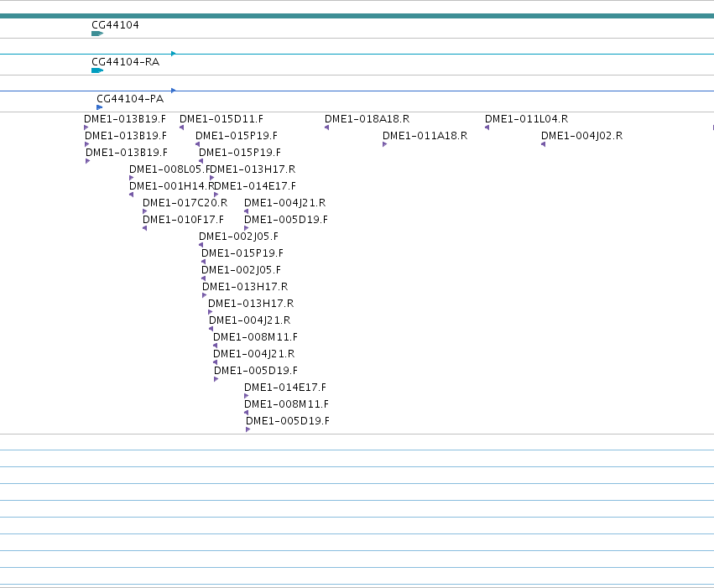The height and width of the screenshot is (588, 714).
Task: Click the DME1-015D11.F feature label
Action: point(221,119)
